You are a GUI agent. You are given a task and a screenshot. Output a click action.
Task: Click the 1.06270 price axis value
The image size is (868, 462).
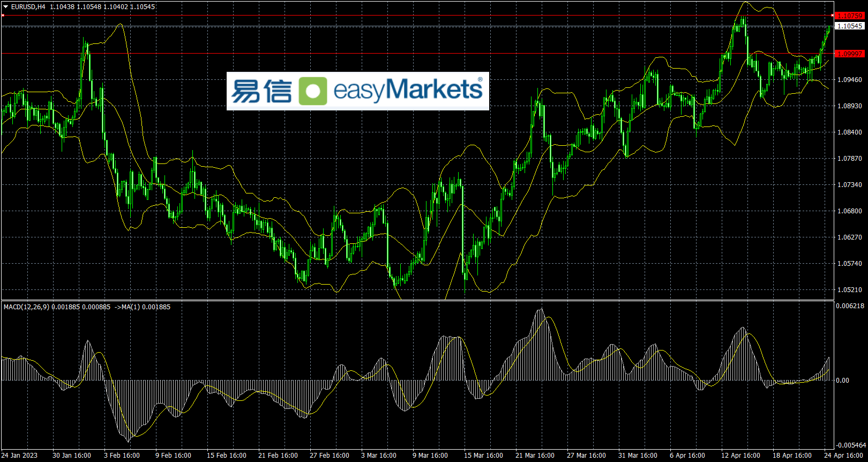click(850, 237)
